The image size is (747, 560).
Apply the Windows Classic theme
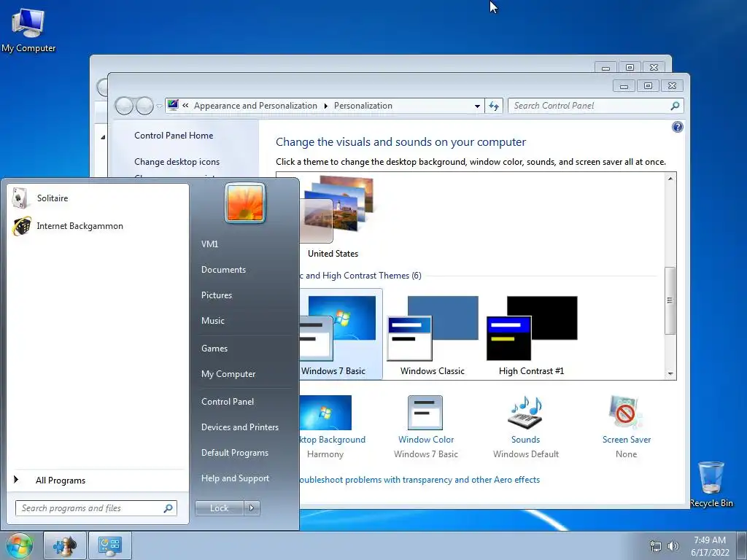tap(432, 335)
